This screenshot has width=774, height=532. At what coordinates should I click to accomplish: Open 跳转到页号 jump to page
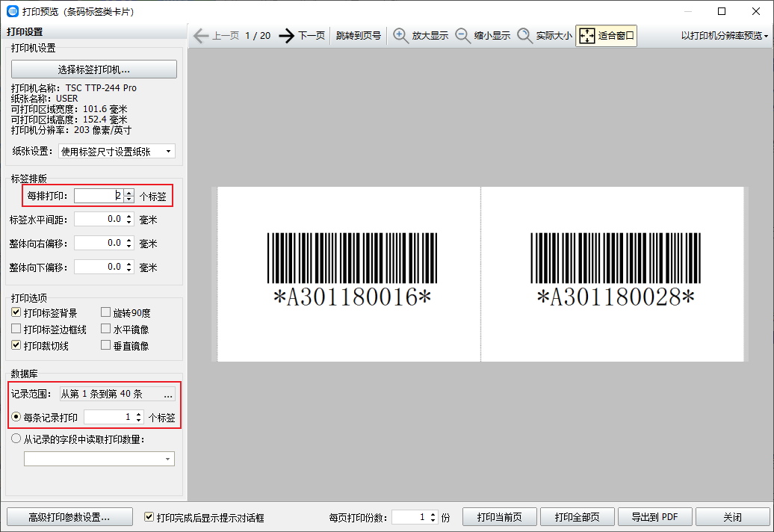359,36
